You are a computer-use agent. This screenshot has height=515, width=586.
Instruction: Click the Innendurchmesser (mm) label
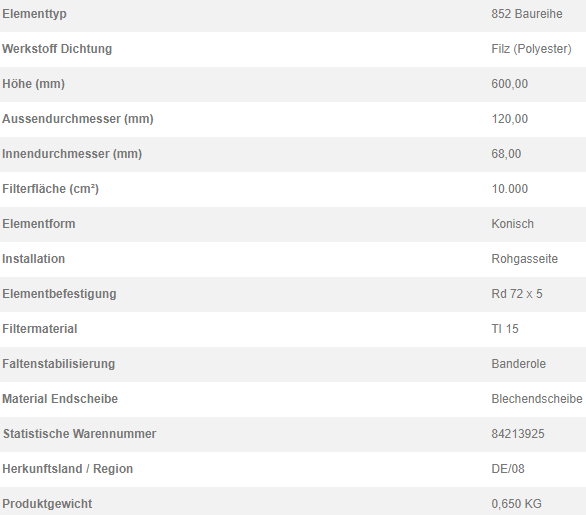tap(72, 154)
